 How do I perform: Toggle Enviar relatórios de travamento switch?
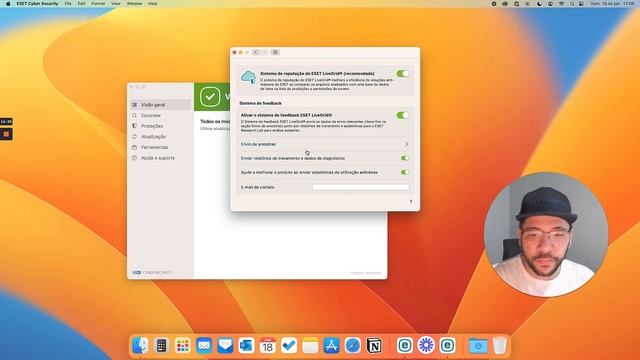tap(404, 158)
